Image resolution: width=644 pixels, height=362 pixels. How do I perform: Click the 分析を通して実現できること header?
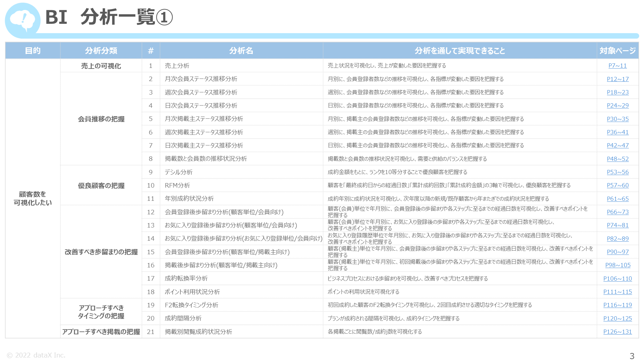click(x=460, y=51)
